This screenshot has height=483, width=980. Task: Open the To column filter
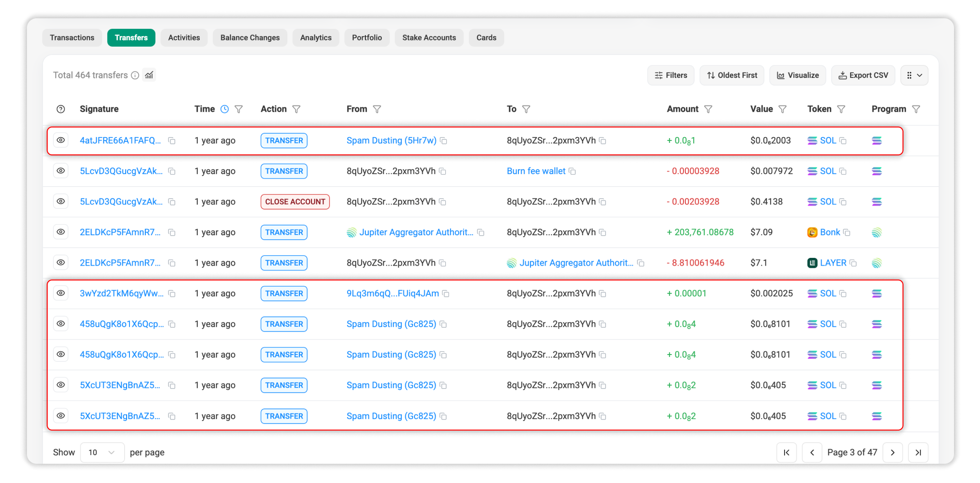click(526, 109)
